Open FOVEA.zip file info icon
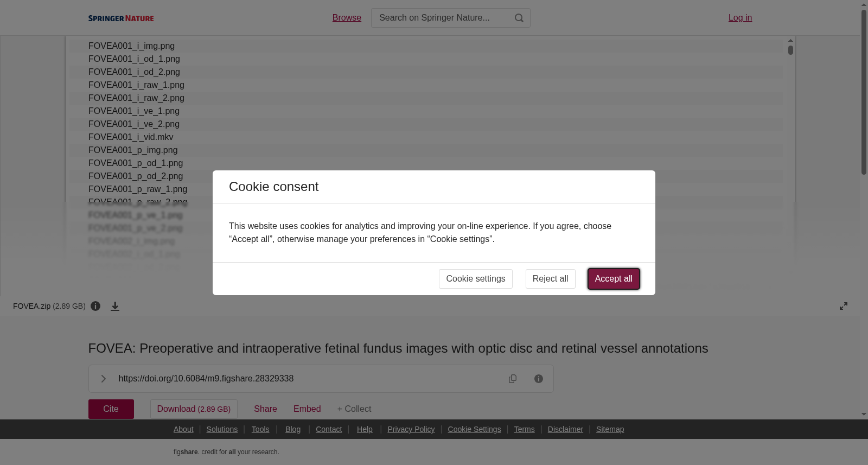 [x=95, y=306]
